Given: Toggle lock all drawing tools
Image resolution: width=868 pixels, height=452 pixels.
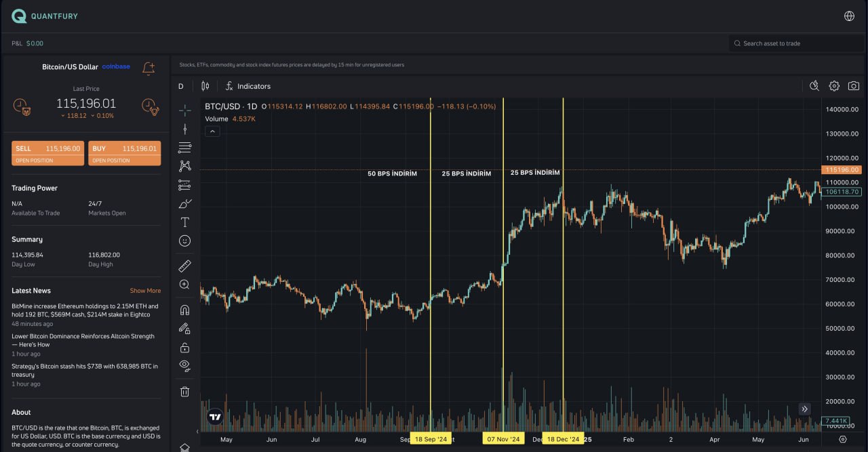Looking at the screenshot, I should [184, 348].
